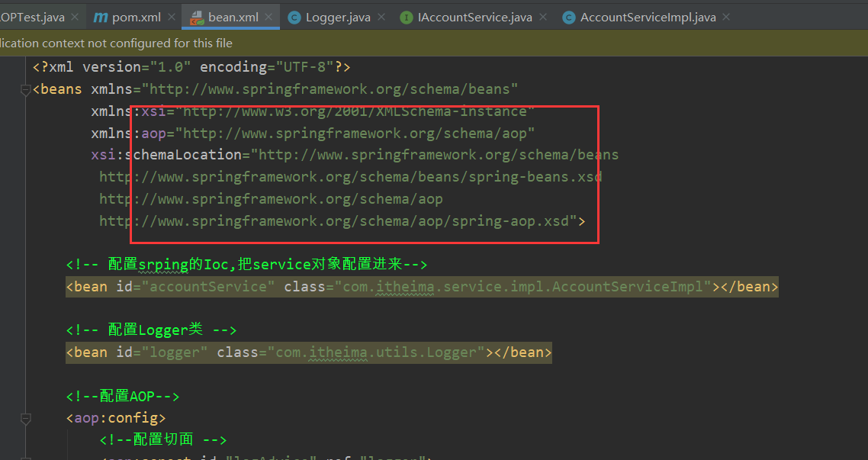Screen dimensions: 868x460
Task: Collapse the aop:config fold marker
Action: 25,419
